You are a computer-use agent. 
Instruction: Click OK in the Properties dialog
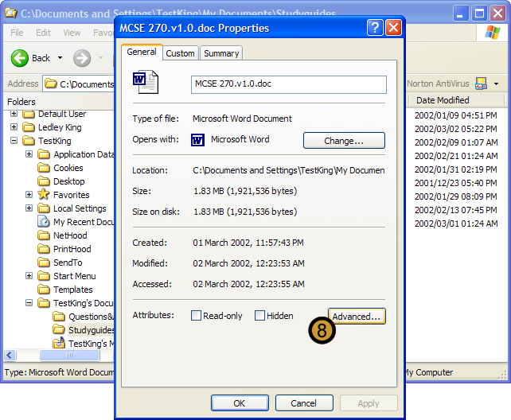[x=240, y=403]
